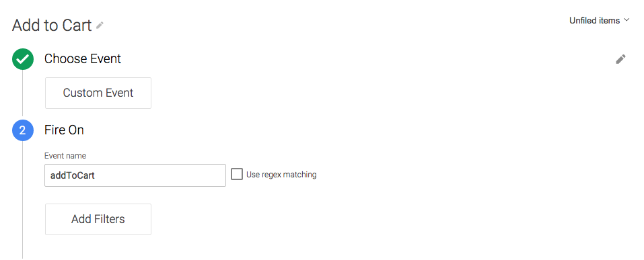Screen dimensions: 644x260
Task: Focus the Event name input field
Action: (x=135, y=175)
